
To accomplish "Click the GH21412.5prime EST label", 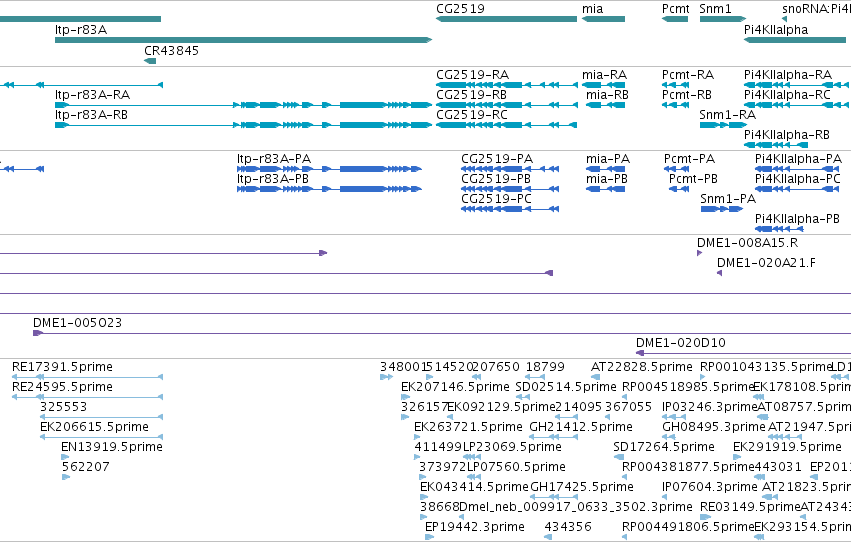I will (581, 427).
